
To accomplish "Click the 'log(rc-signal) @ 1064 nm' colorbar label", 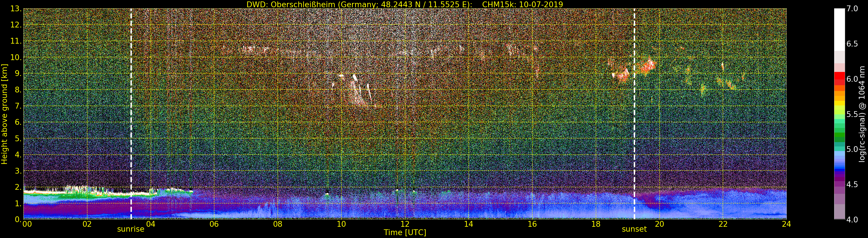I will click(863, 114).
